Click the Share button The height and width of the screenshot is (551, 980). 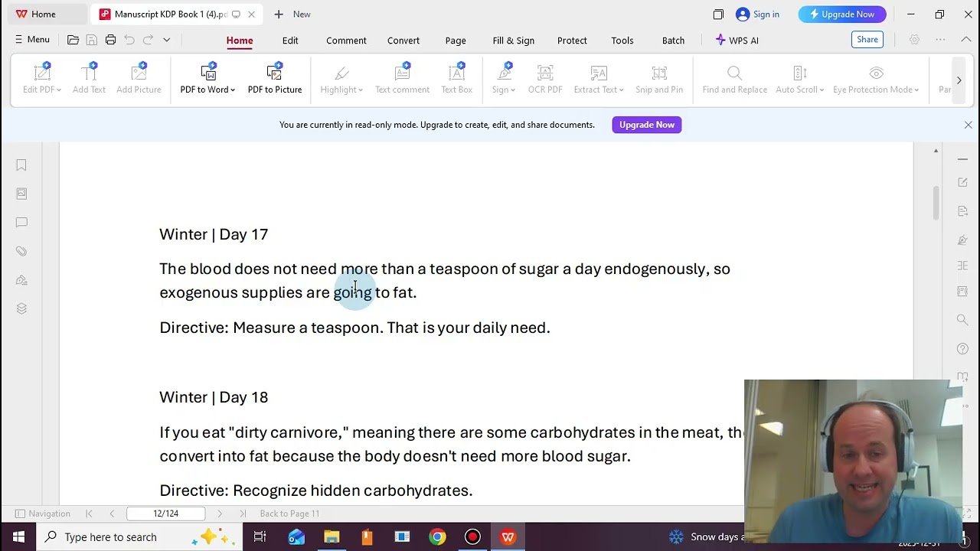867,40
